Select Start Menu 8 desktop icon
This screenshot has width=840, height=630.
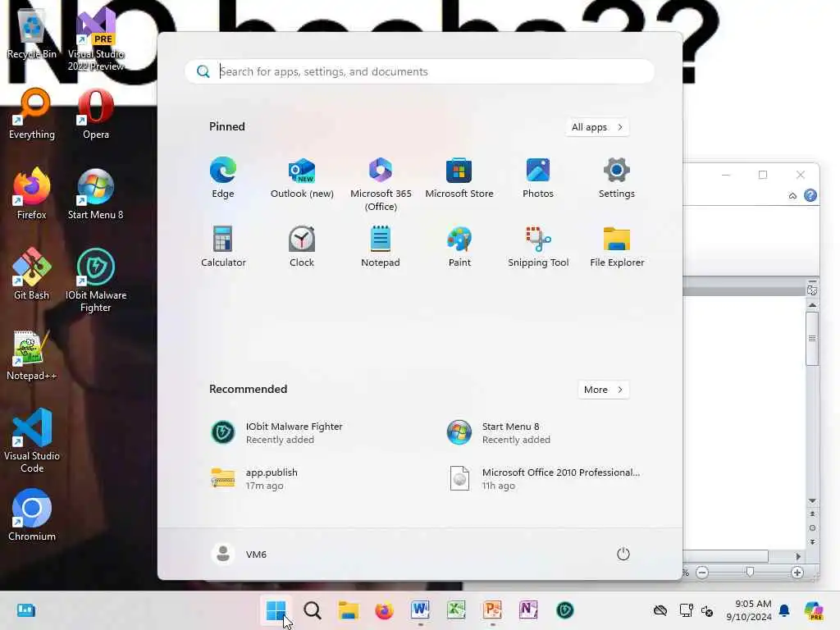[x=96, y=194]
